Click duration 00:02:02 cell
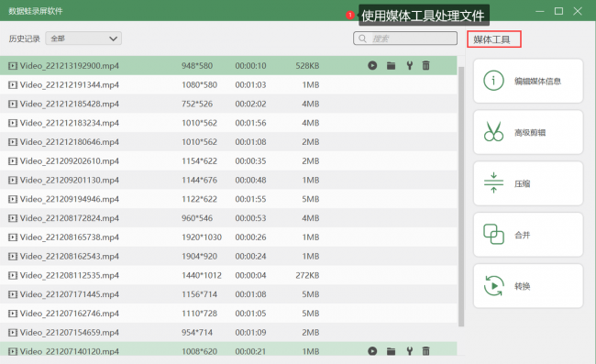 click(250, 104)
